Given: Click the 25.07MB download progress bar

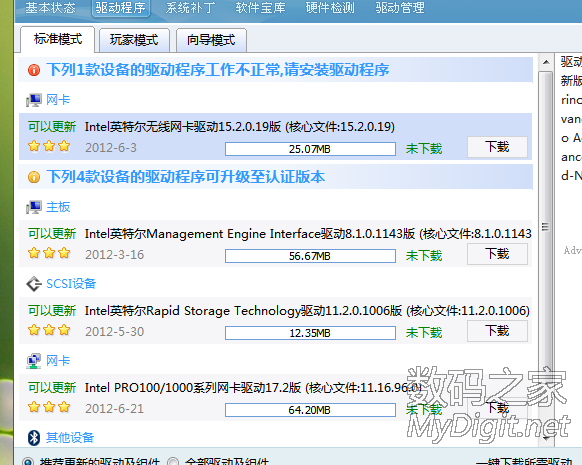Looking at the screenshot, I should click(310, 149).
